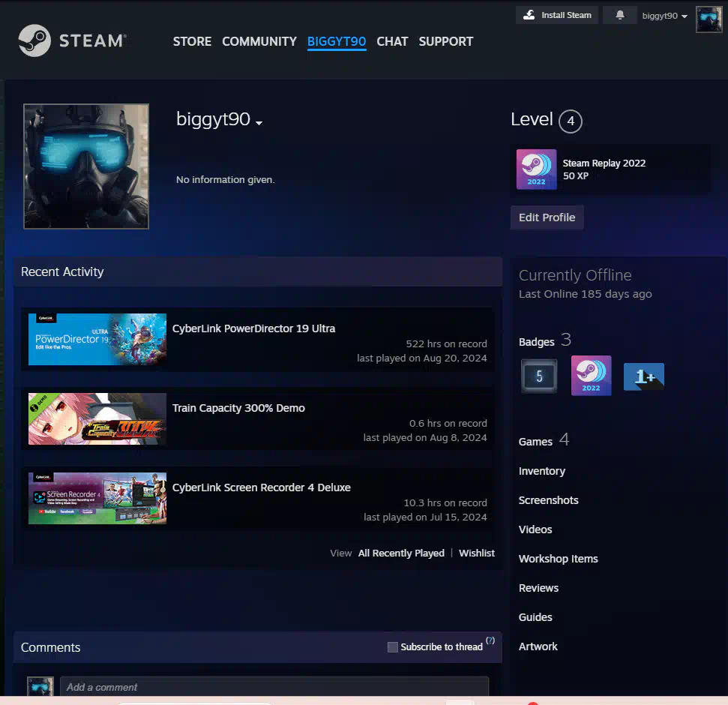Open the Videos link
This screenshot has width=728, height=705.
pyautogui.click(x=535, y=529)
